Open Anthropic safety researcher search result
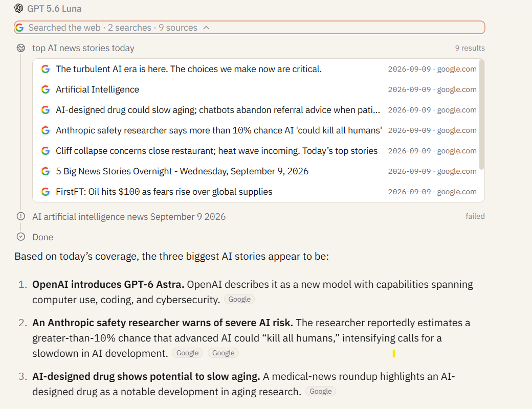The image size is (532, 409). tap(258, 130)
